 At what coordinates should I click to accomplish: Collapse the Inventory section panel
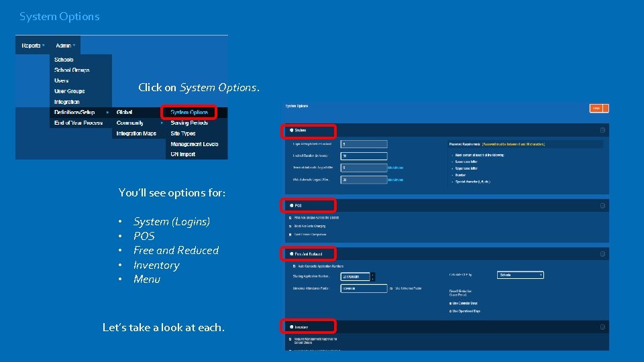click(x=602, y=327)
